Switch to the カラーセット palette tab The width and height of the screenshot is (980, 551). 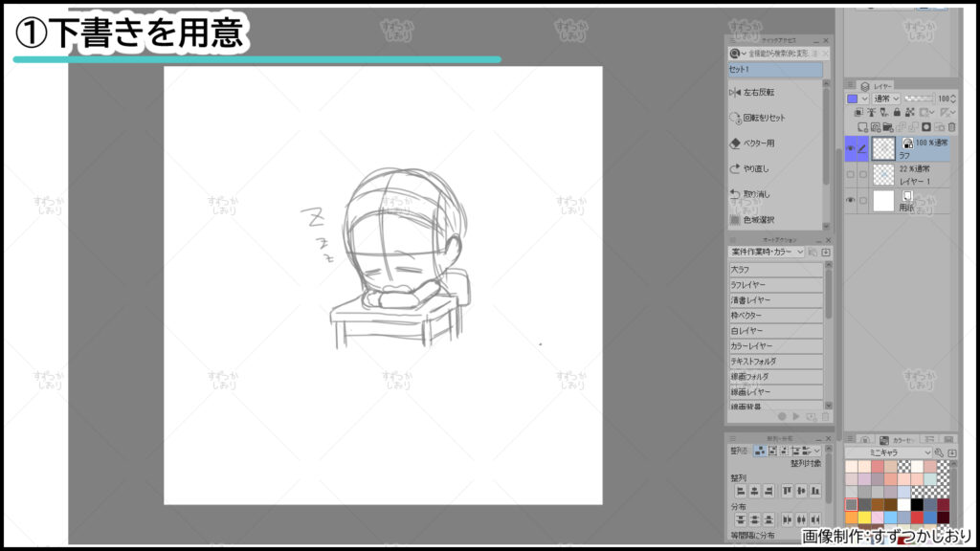[x=896, y=440]
